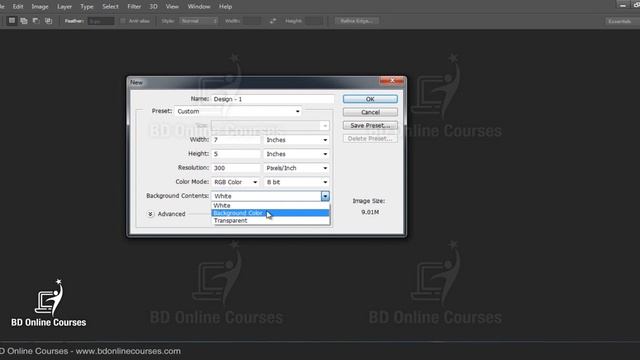This screenshot has width=640, height=360.
Task: Open the Window menu
Action: (x=199, y=7)
